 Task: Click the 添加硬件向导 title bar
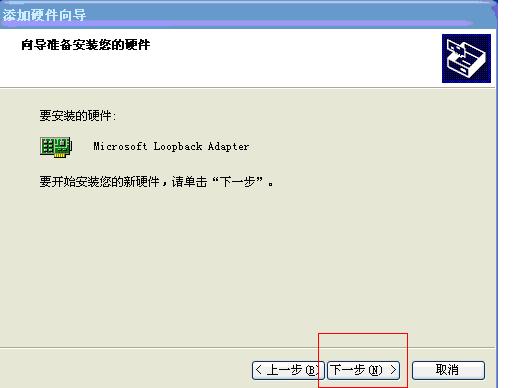(248, 15)
